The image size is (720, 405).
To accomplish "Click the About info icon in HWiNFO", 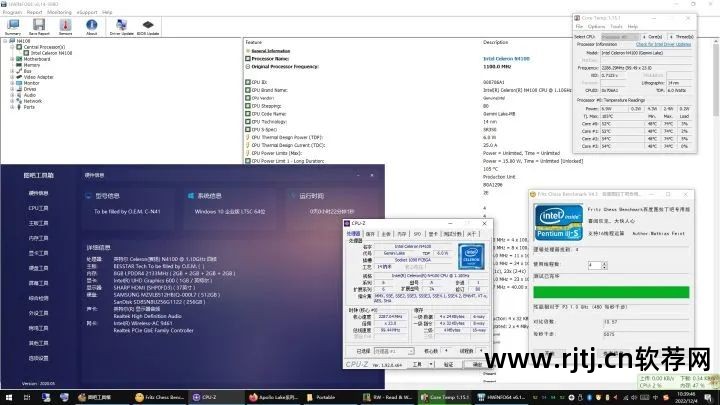I will 91,27.
